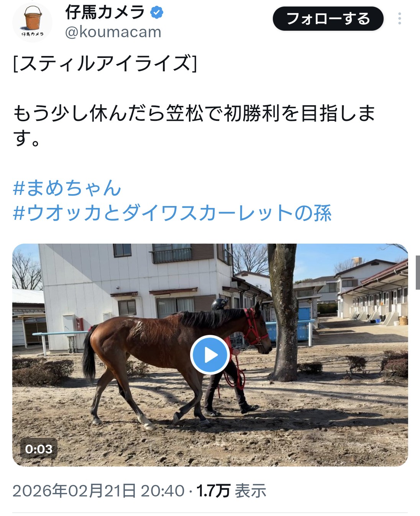Tap the blue verified badge
The height and width of the screenshot is (516, 420).
click(156, 12)
